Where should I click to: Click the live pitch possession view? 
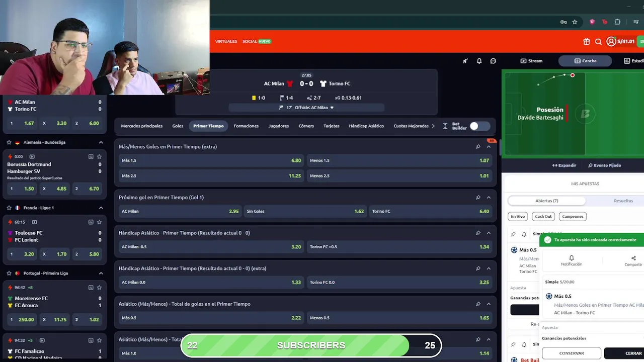pos(573,113)
